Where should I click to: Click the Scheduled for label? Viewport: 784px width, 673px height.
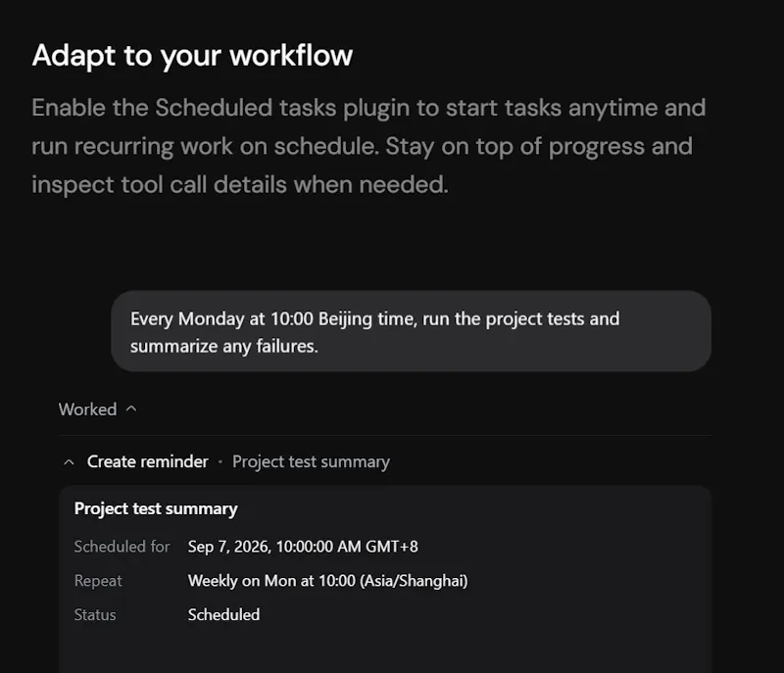pyautogui.click(x=122, y=547)
